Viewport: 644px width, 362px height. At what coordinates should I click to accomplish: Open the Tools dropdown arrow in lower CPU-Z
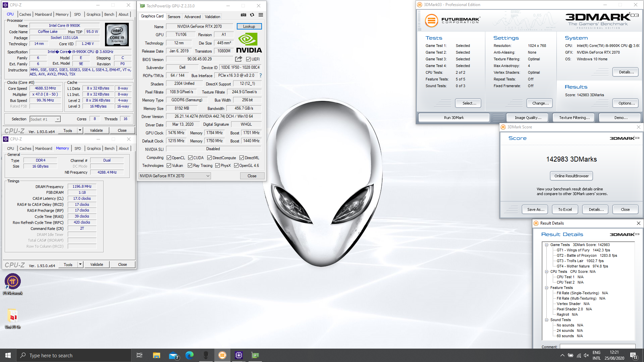[80, 264]
